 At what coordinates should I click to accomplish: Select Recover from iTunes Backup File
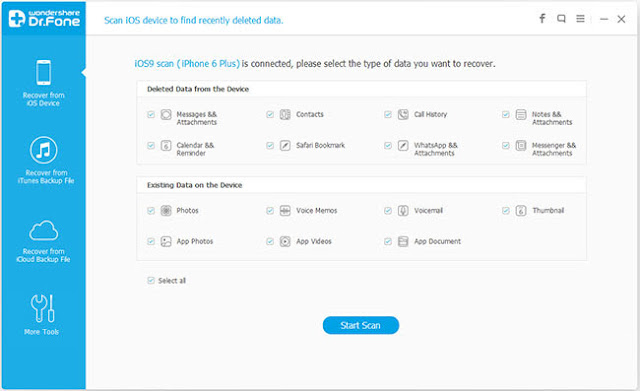[x=44, y=160]
